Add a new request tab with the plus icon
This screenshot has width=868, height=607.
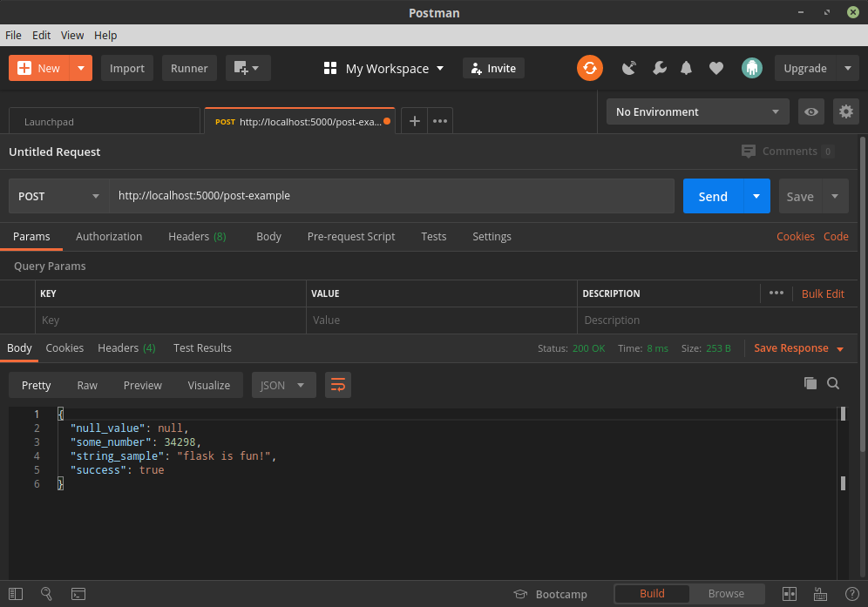point(415,121)
